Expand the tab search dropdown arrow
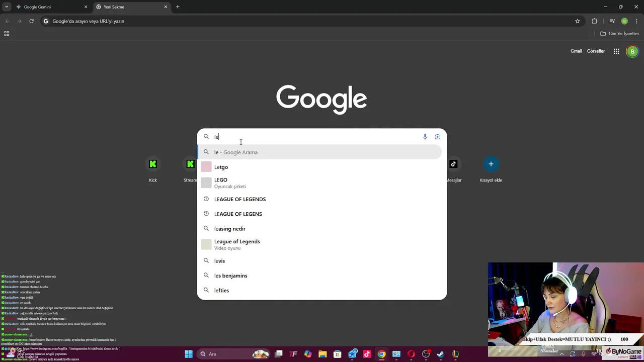Image resolution: width=644 pixels, height=362 pixels. 7,7
